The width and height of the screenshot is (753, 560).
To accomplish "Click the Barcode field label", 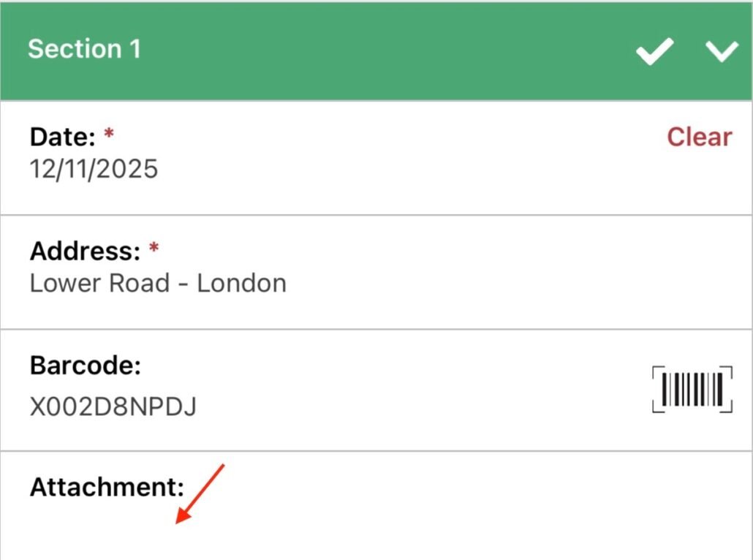I will [85, 366].
